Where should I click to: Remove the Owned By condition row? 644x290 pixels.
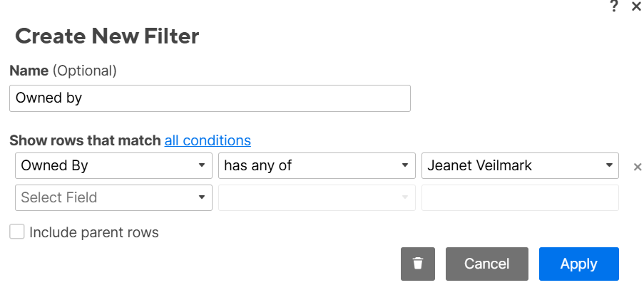638,167
